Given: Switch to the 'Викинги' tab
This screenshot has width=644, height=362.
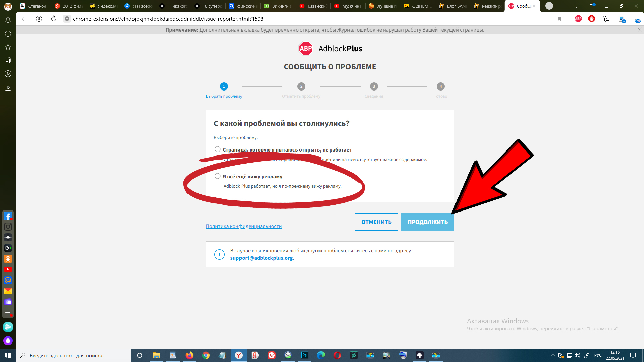Looking at the screenshot, I should (278, 6).
